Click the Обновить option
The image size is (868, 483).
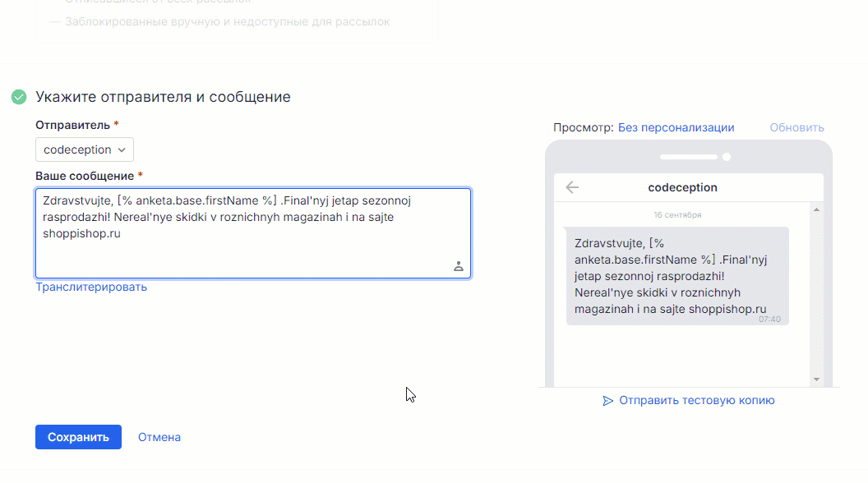tap(796, 127)
